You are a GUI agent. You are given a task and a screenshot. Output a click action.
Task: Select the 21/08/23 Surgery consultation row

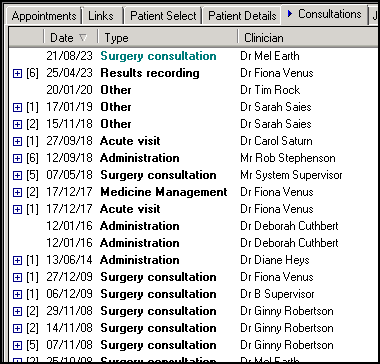(193, 56)
